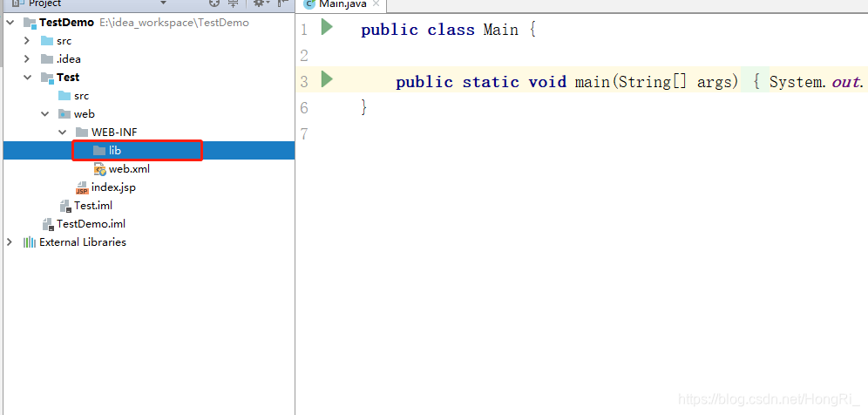The image size is (868, 415).
Task: Select External Libraries node
Action: point(83,242)
